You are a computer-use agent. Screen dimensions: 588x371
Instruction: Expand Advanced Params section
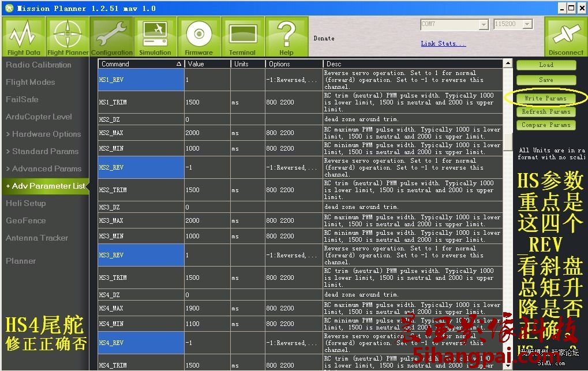pyautogui.click(x=44, y=168)
